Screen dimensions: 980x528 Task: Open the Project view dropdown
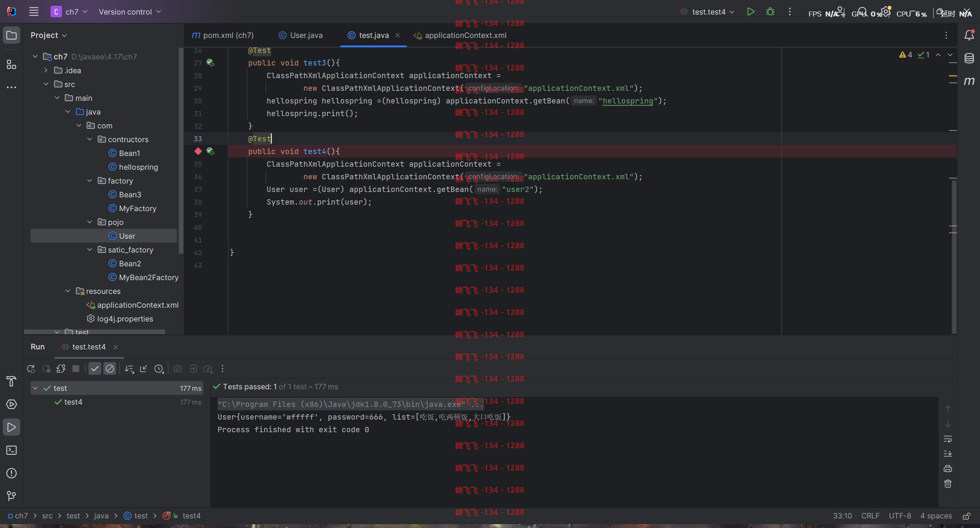(49, 35)
